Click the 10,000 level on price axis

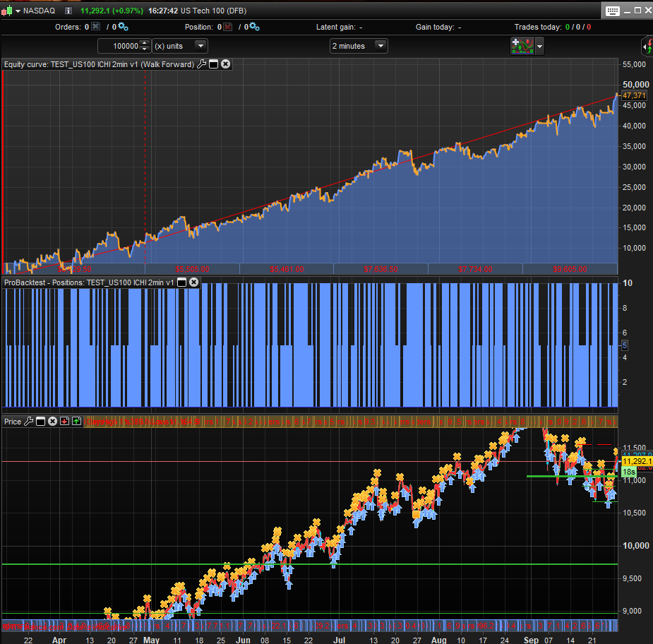635,545
